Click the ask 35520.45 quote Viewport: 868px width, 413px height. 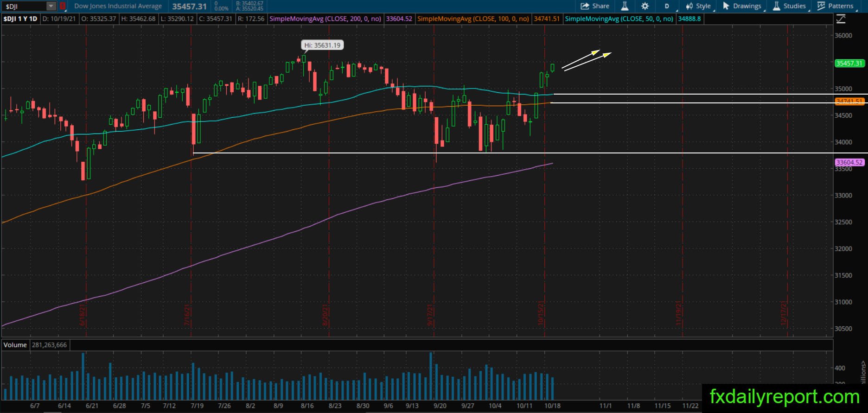[x=249, y=9]
